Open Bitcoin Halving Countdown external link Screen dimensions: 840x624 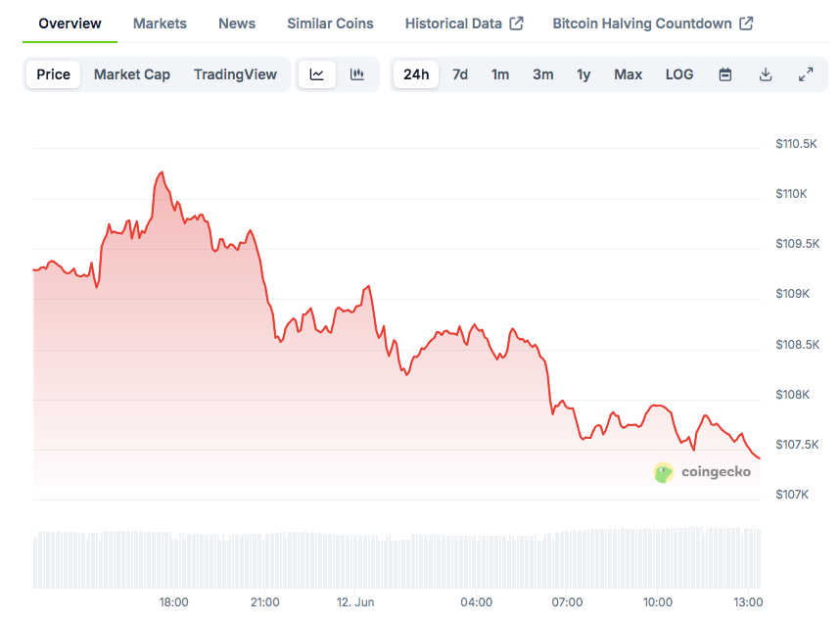[x=652, y=24]
